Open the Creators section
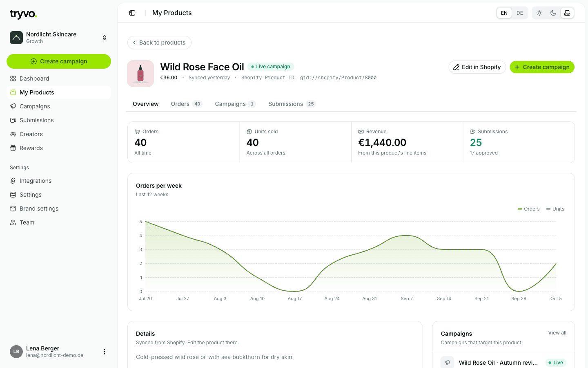 tap(59, 134)
